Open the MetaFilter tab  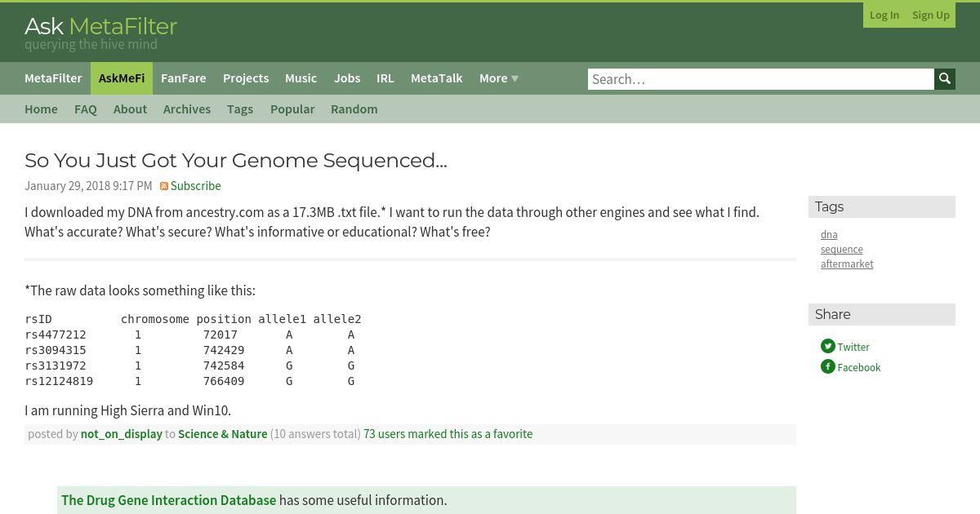(x=53, y=78)
